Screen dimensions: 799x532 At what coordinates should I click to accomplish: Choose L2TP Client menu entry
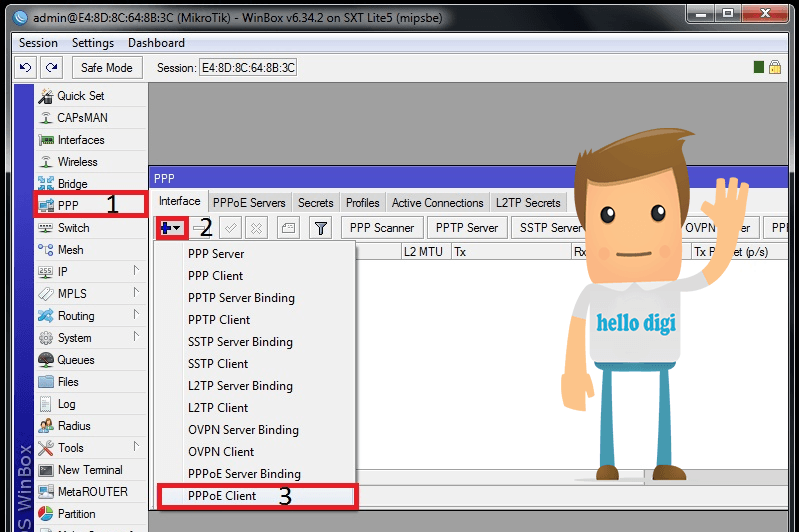pos(255,408)
